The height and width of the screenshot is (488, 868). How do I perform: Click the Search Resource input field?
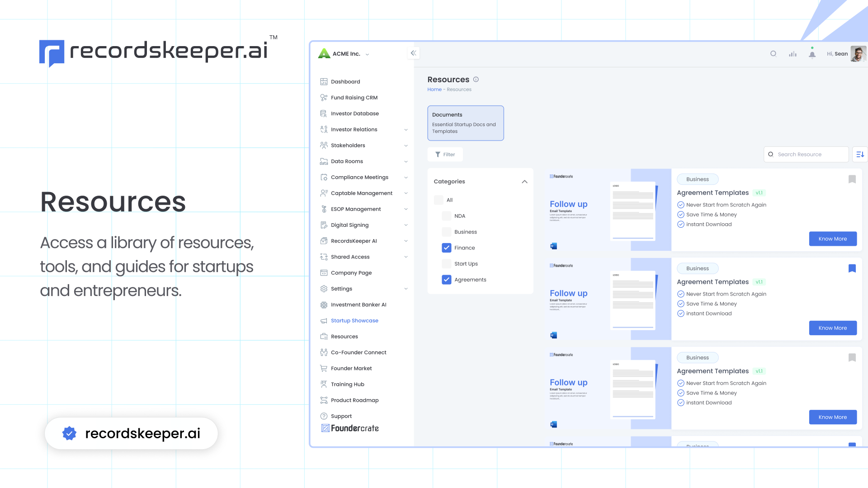point(806,155)
